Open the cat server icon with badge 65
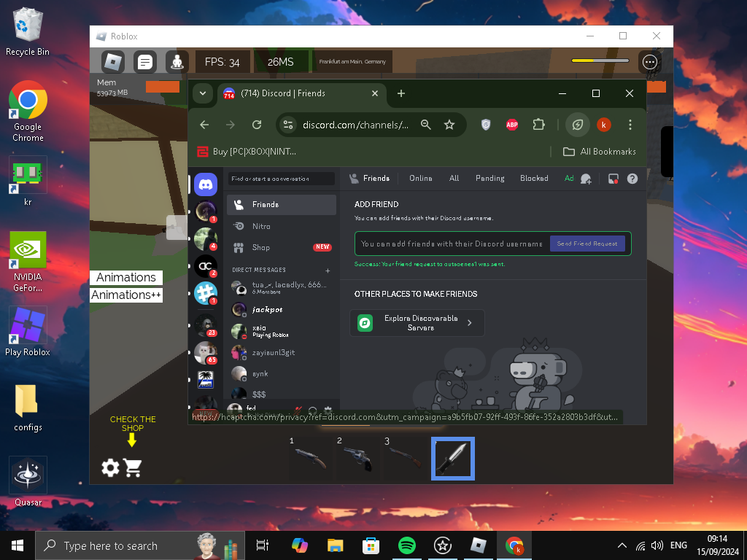Screen dimensions: 747x560 [206, 353]
